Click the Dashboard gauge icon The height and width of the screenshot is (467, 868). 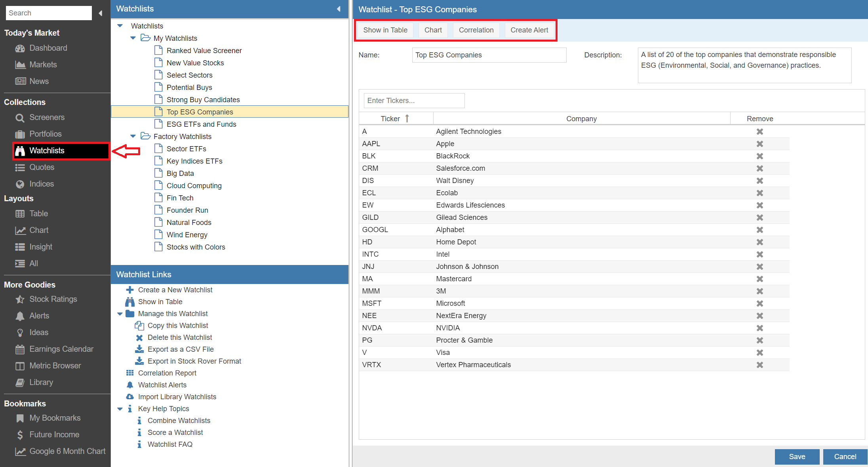[20, 48]
